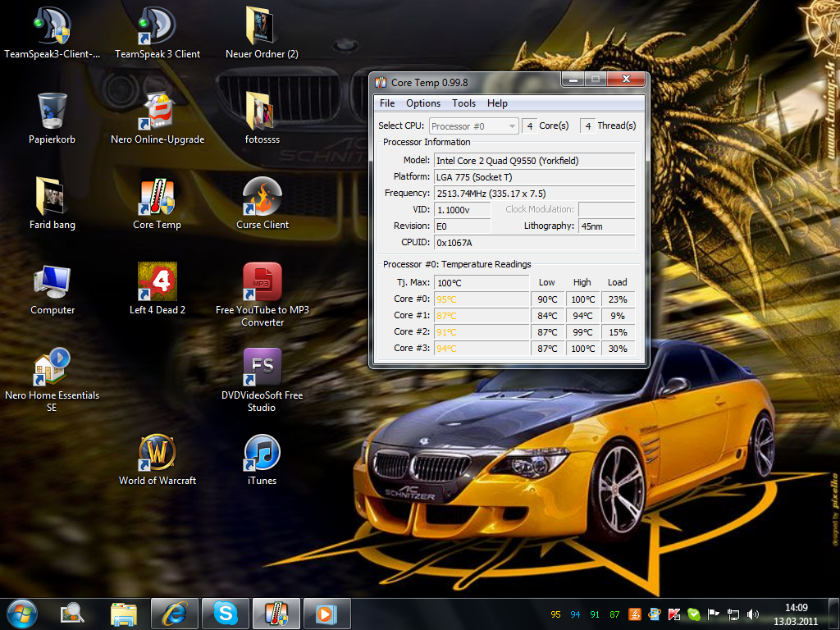Image resolution: width=840 pixels, height=630 pixels.
Task: Minimize the Core Temp window
Action: [x=573, y=80]
